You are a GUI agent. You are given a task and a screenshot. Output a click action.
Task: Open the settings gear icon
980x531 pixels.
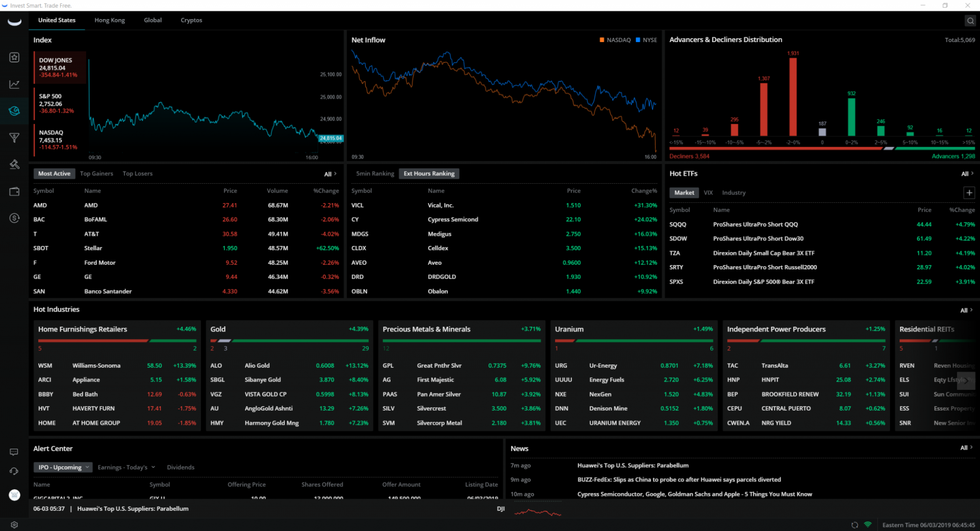click(14, 525)
